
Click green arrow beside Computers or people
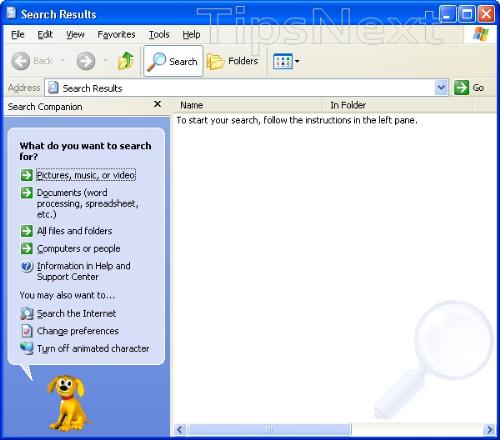click(x=27, y=248)
